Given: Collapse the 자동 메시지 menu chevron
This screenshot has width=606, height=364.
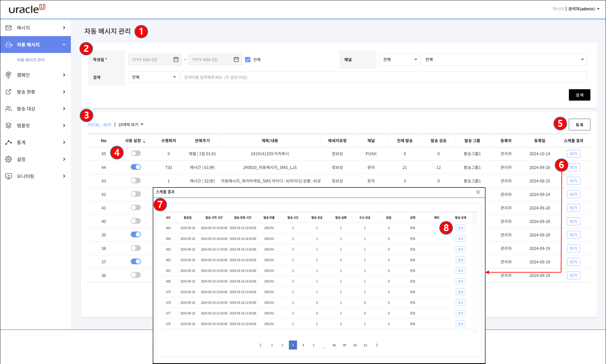Looking at the screenshot, I should pos(64,45).
